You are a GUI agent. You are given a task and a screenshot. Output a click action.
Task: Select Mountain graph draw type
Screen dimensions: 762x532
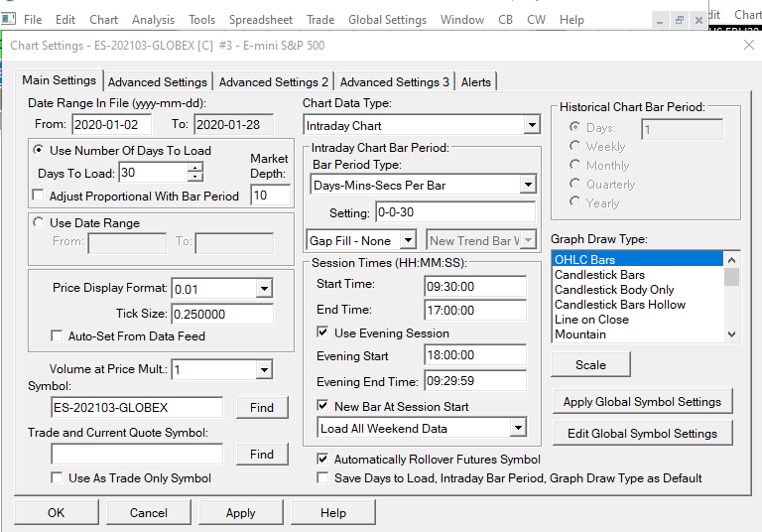[638, 334]
